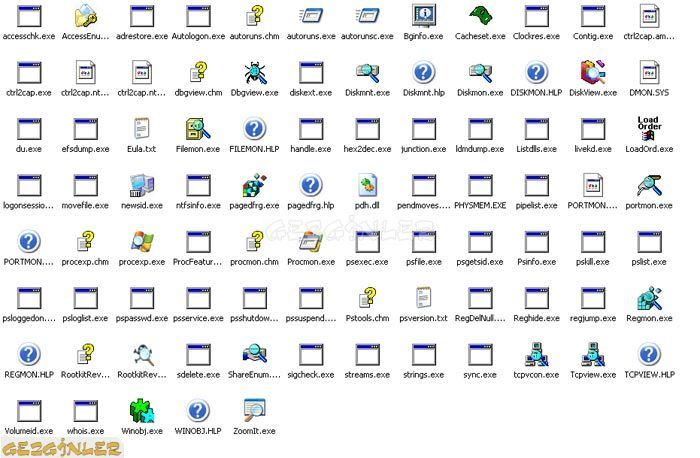
Task: Open the Winobj.exe puzzle icon
Action: [x=142, y=411]
